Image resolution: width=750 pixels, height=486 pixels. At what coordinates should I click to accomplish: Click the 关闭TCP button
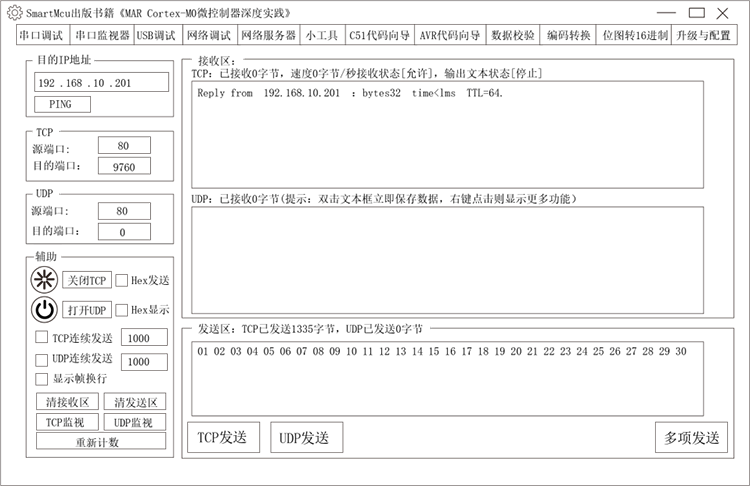pos(86,281)
